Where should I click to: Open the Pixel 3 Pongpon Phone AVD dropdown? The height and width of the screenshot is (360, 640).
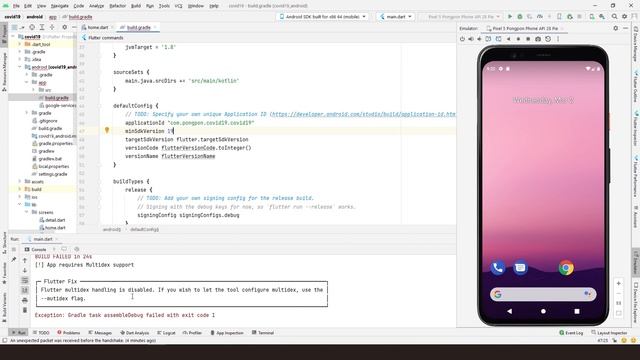tap(463, 17)
